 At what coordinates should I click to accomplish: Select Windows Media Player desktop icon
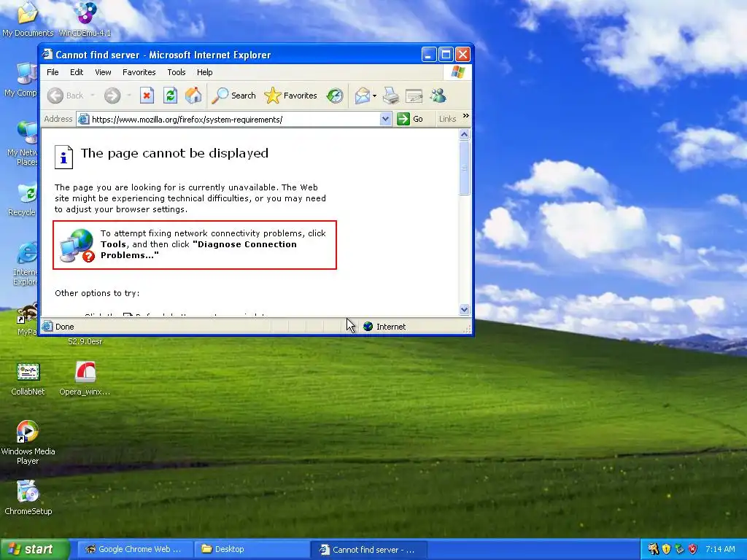point(28,443)
